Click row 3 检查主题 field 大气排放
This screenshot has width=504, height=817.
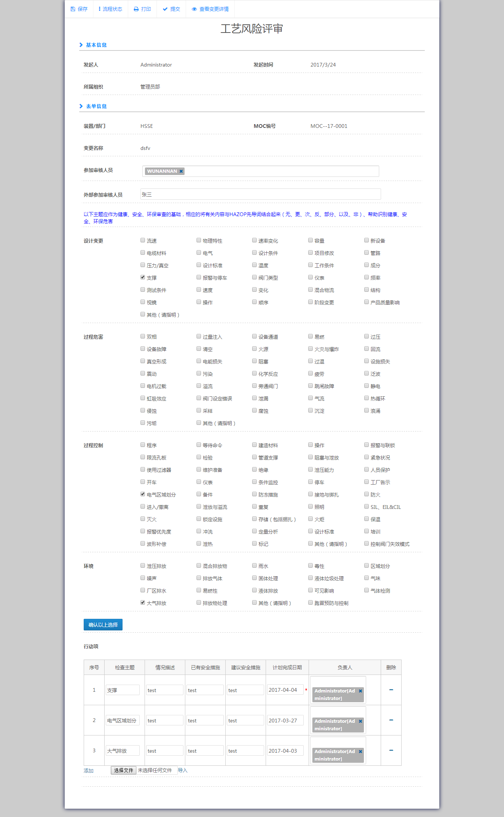123,750
